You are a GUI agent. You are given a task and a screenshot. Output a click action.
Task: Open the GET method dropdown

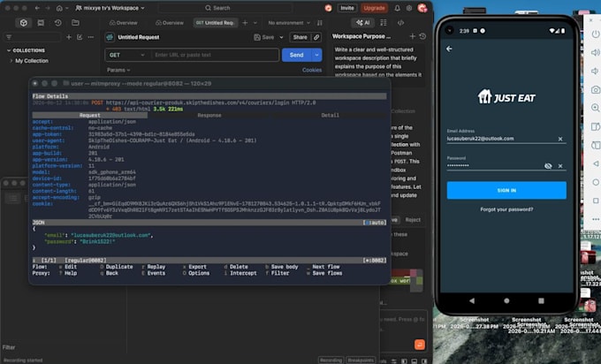(x=127, y=55)
